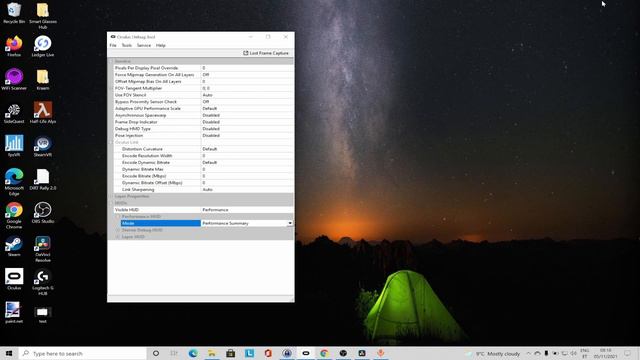Click the taskbar search box
Image resolution: width=640 pixels, height=360 pixels.
82,353
